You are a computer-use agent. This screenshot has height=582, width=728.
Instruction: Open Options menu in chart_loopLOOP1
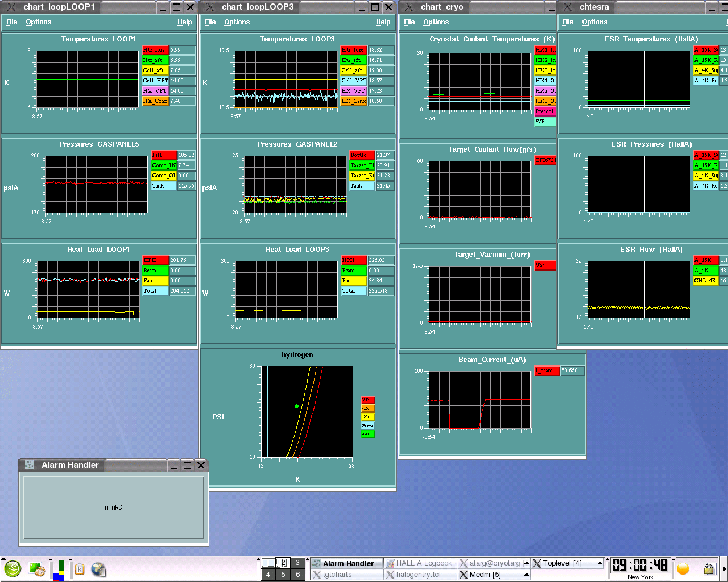coord(38,22)
